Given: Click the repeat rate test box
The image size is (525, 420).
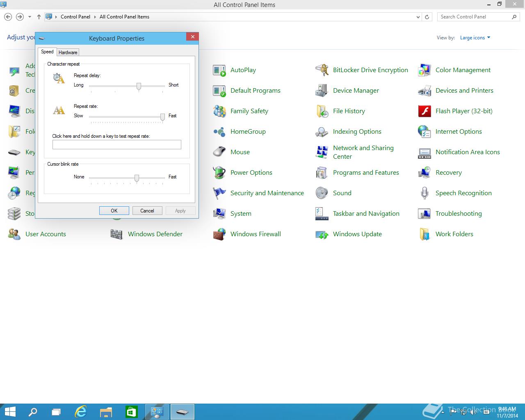Looking at the screenshot, I should pos(116,144).
